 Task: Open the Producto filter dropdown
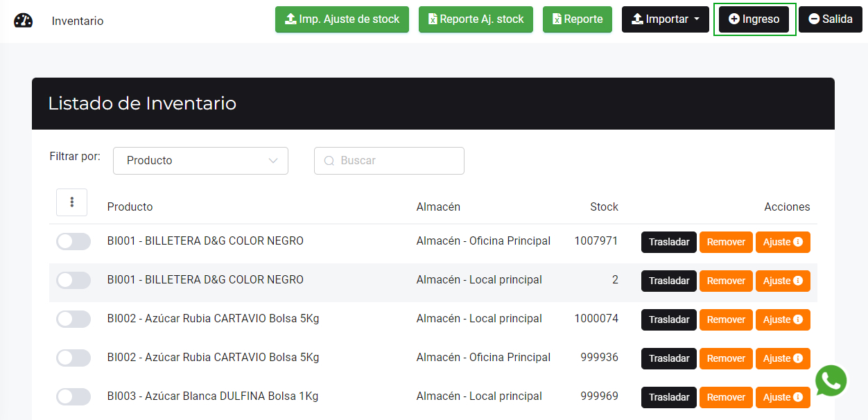click(x=200, y=161)
